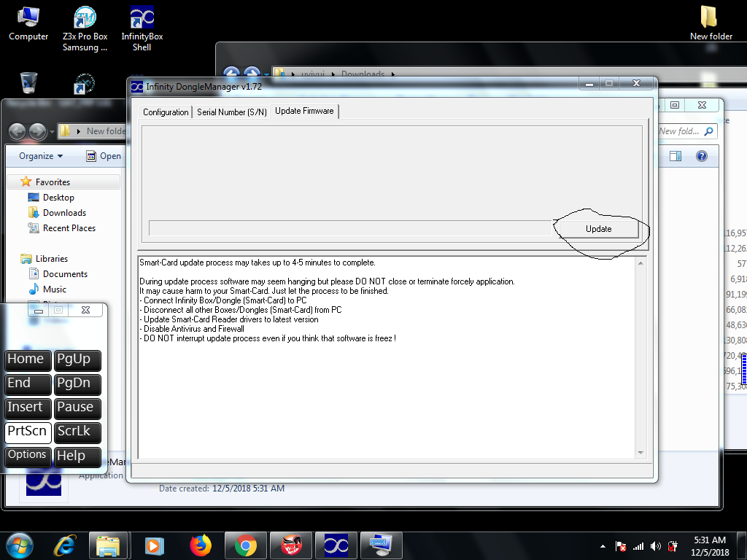Click the Insert key on keypad
This screenshot has width=747, height=560.
[28, 408]
